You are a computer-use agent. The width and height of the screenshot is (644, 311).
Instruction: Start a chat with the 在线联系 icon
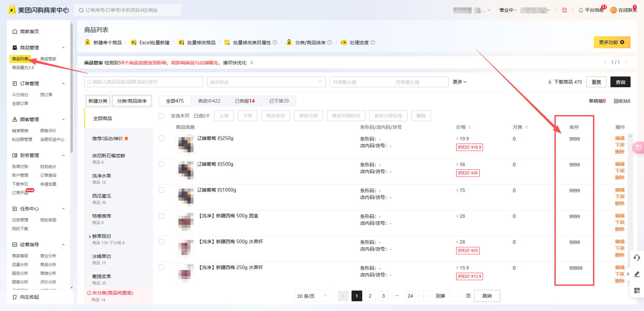tap(613, 10)
